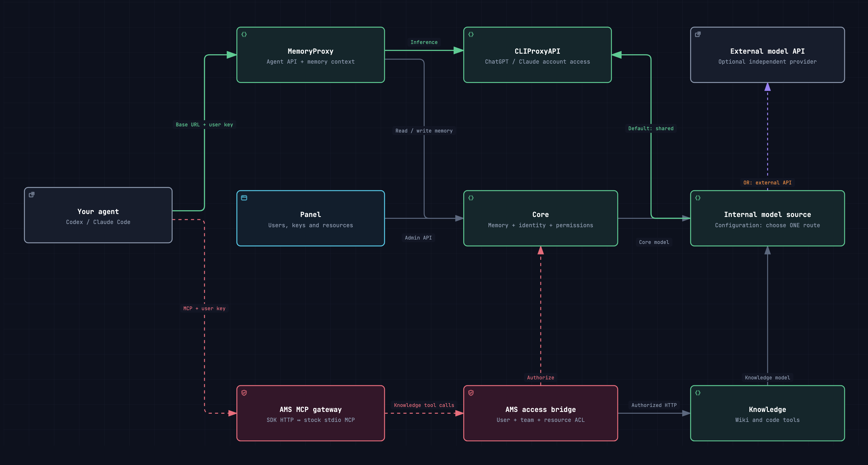Viewport: 868px width, 465px height.
Task: Click the 'Default: shared' edge label
Action: click(651, 128)
